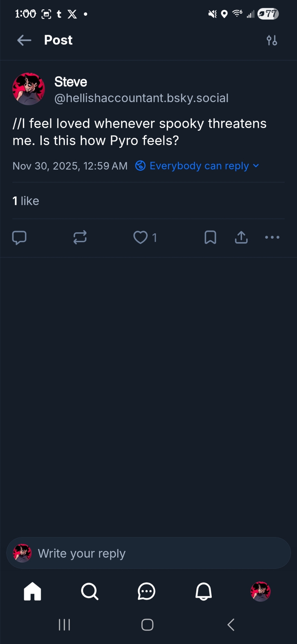Screen dimensions: 297x644
Task: Tap the back arrow in the Post header
Action: 24,41
